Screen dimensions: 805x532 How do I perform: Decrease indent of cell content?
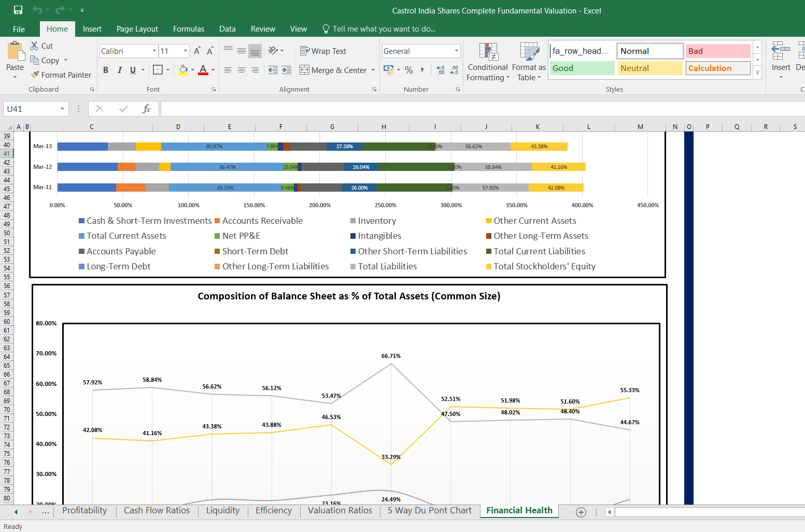click(x=273, y=70)
